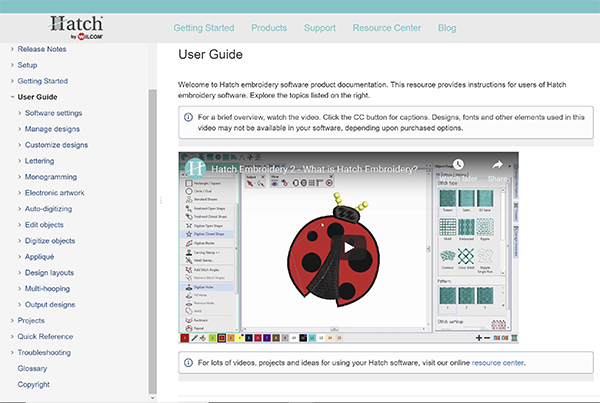The height and width of the screenshot is (403, 600).
Task: Open the Glossary page
Action: coord(32,369)
